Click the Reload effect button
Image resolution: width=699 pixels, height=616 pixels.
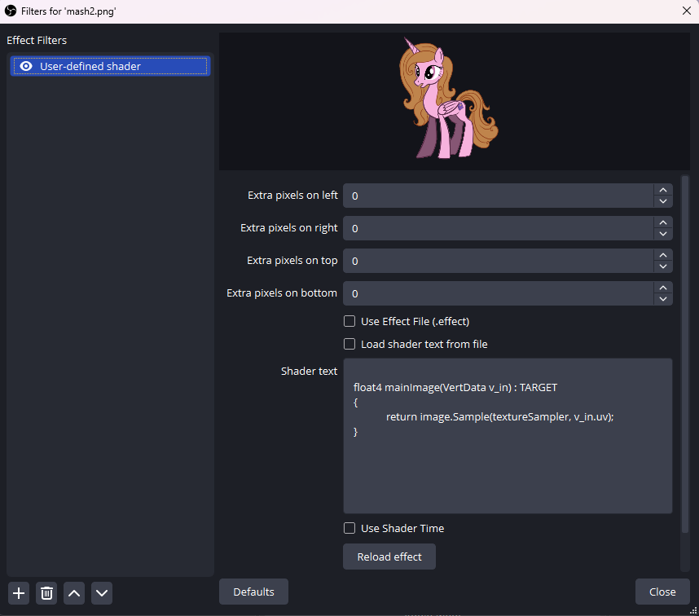point(389,557)
